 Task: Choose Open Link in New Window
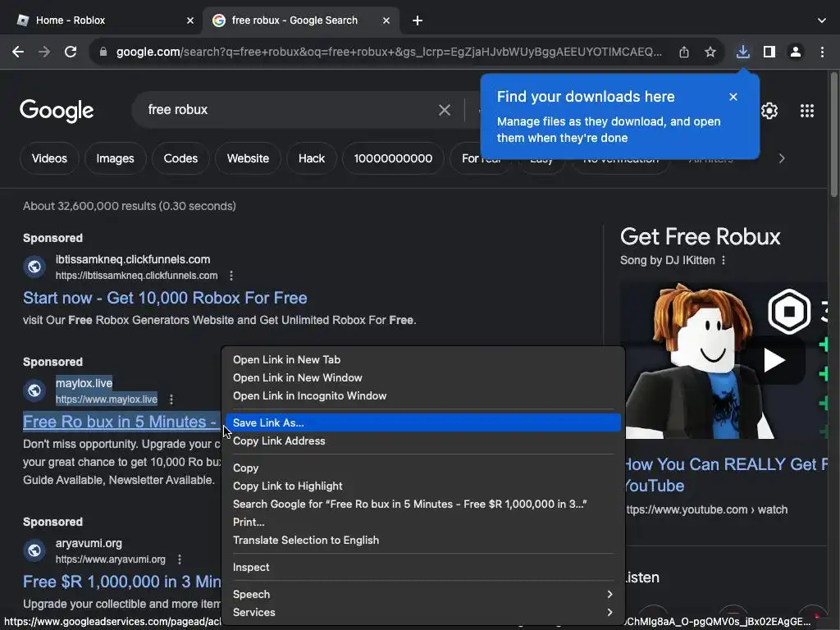coord(422,378)
